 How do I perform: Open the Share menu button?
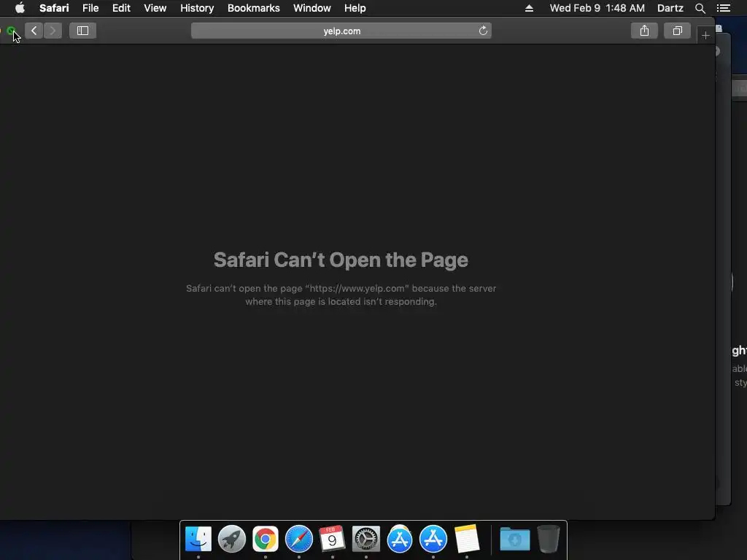(x=644, y=31)
